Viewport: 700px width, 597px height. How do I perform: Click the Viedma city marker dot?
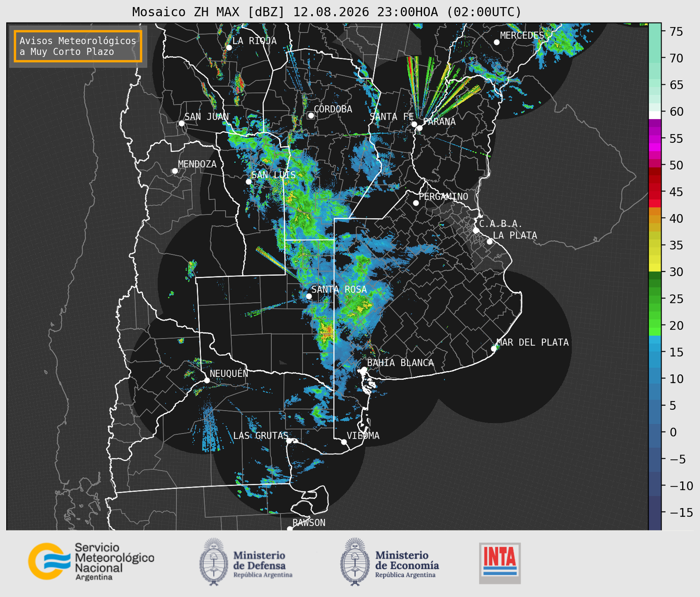click(344, 442)
